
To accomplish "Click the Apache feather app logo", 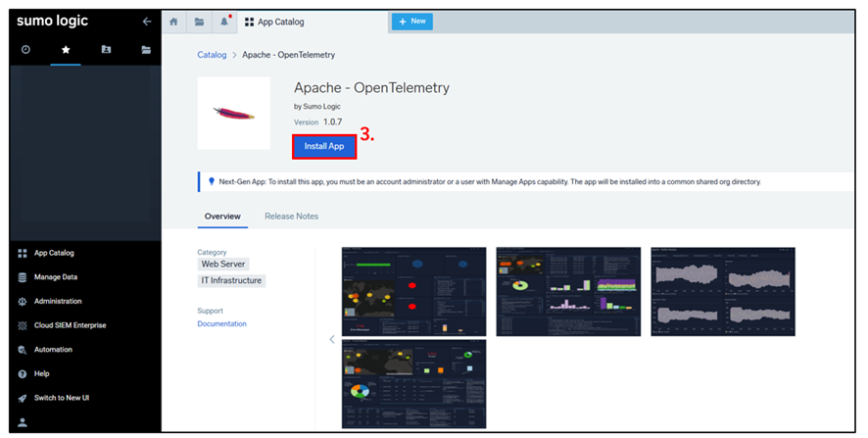I will pos(234,113).
